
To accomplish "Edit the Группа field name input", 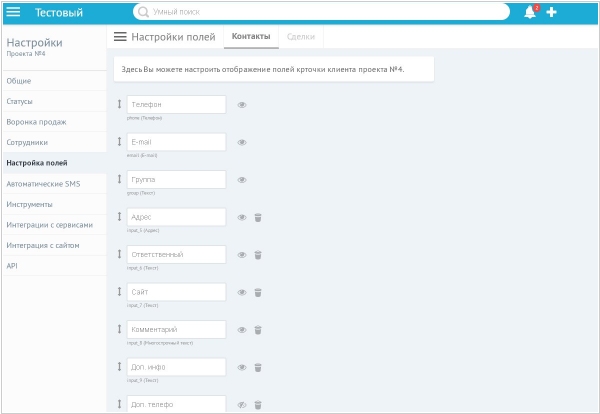I will [176, 179].
